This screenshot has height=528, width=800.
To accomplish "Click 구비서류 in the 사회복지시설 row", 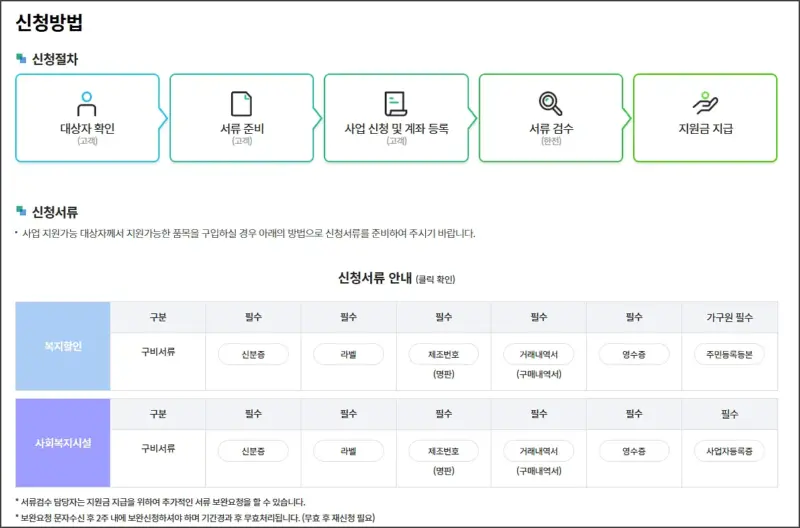I will (158, 448).
